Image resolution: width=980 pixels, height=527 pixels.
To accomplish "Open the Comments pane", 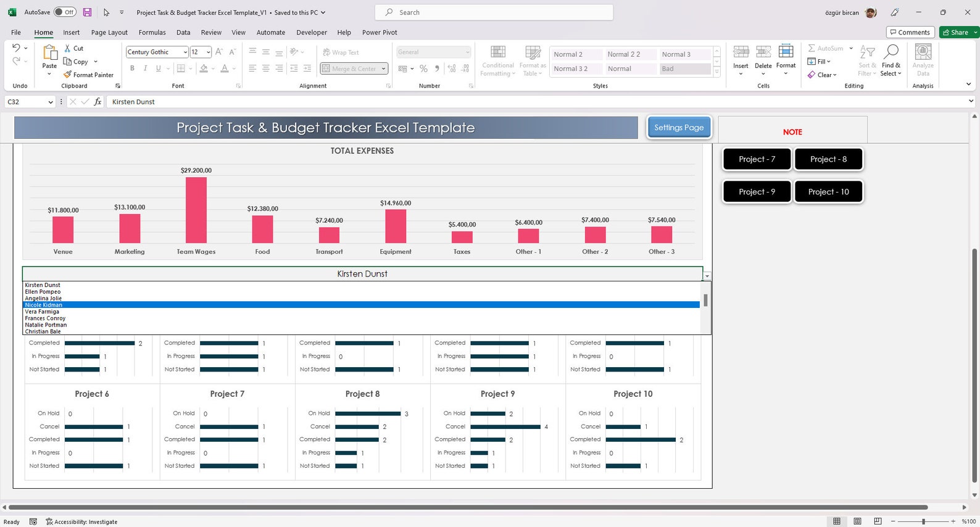I will [910, 32].
